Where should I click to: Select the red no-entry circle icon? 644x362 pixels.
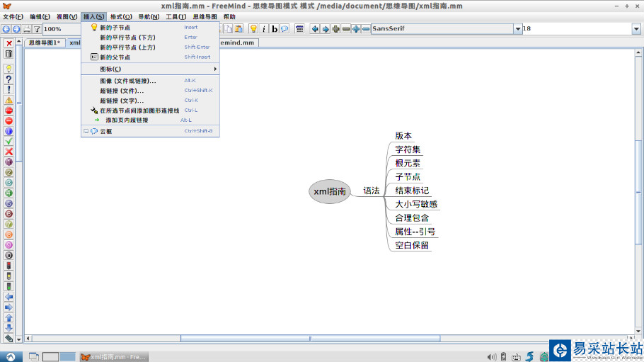(x=8, y=120)
